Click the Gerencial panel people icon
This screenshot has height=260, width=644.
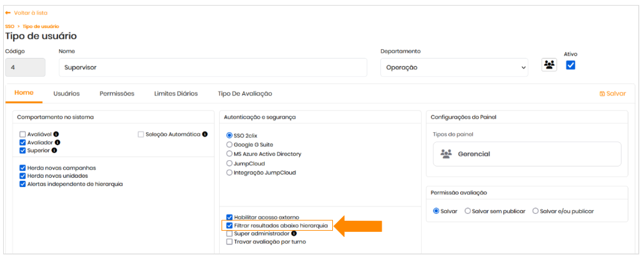445,153
